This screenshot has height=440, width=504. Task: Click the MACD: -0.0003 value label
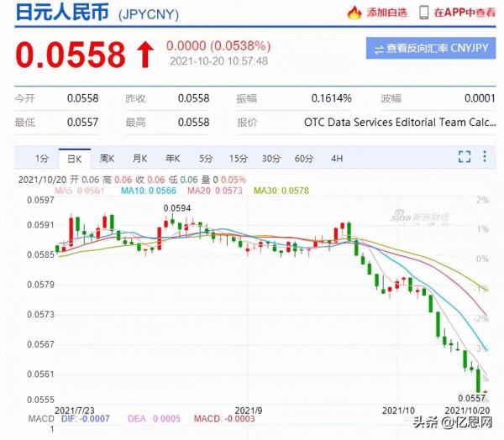(224, 418)
